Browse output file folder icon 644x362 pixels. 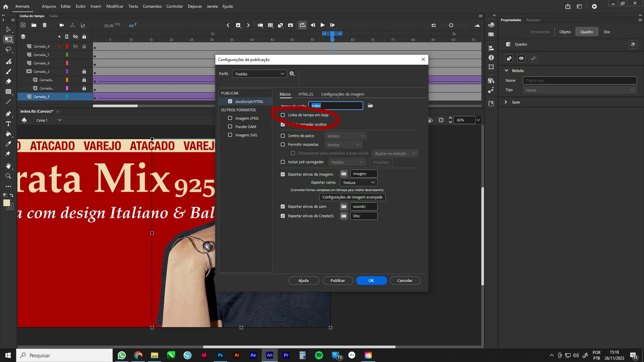tap(370, 106)
